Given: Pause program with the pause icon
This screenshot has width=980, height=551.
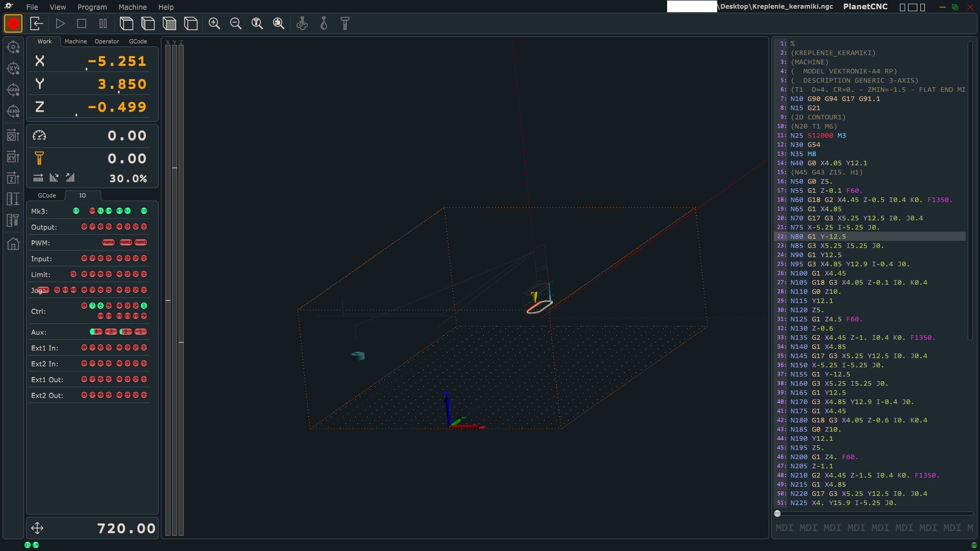Looking at the screenshot, I should (x=103, y=23).
